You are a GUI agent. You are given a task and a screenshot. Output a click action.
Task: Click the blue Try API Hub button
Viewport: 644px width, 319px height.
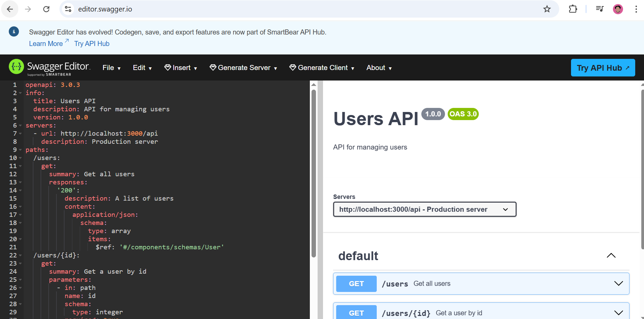click(x=603, y=68)
